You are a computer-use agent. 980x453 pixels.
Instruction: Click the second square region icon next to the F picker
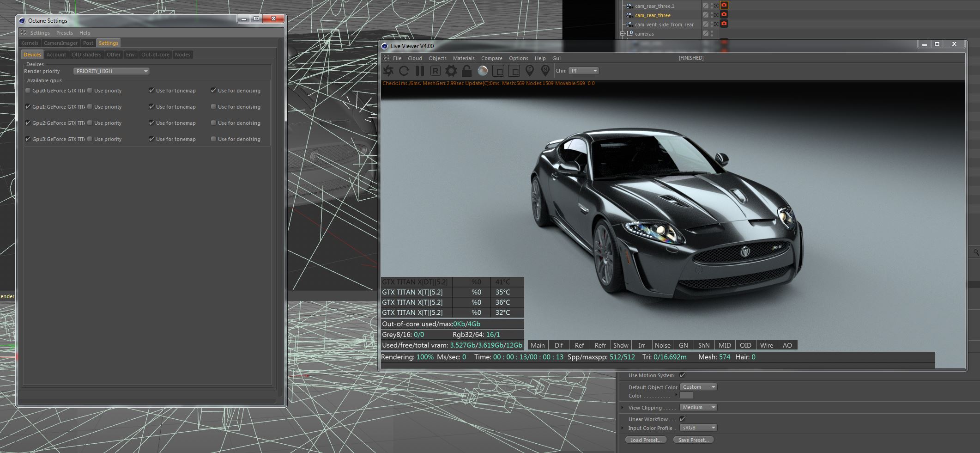click(x=514, y=71)
